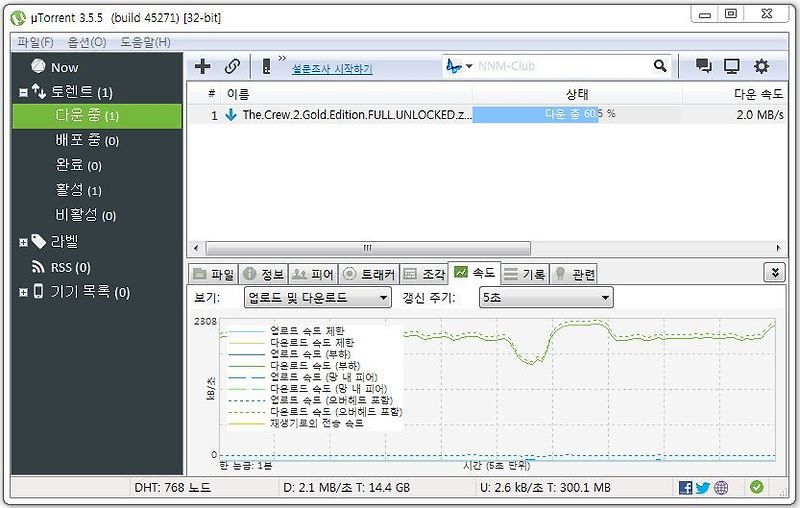The height and width of the screenshot is (508, 800).
Task: Click the 2.0 MB/s down speed cell
Action: (x=760, y=115)
